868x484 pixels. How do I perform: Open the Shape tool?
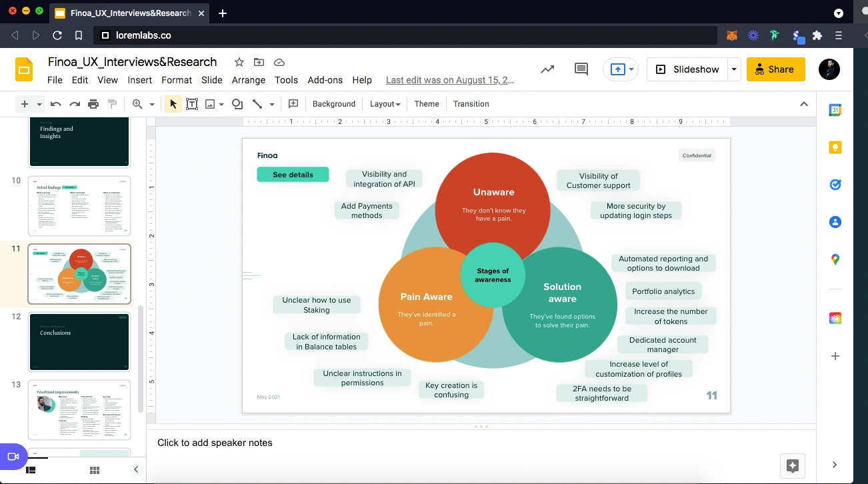click(x=237, y=104)
